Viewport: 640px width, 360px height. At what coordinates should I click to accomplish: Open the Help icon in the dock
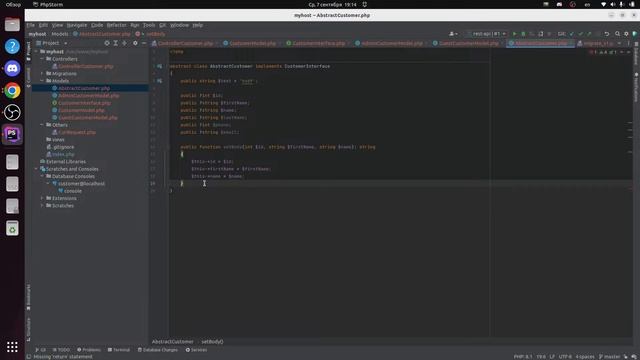(x=12, y=46)
